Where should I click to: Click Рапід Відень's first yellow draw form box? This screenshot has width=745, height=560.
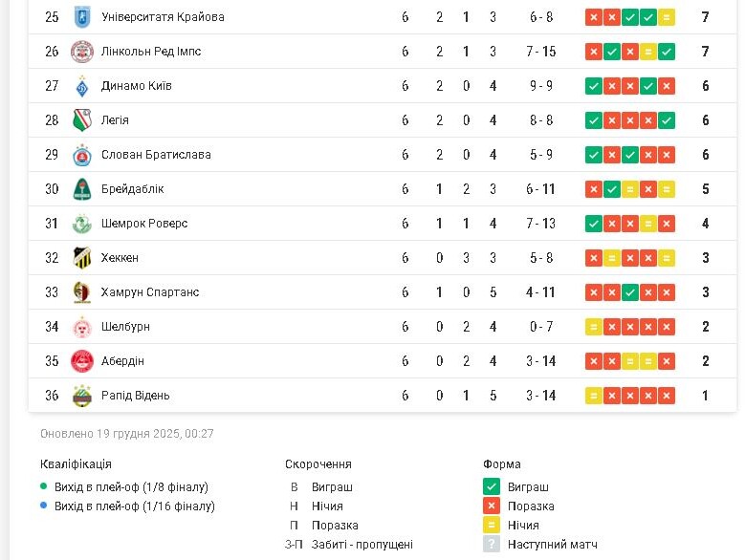click(594, 396)
